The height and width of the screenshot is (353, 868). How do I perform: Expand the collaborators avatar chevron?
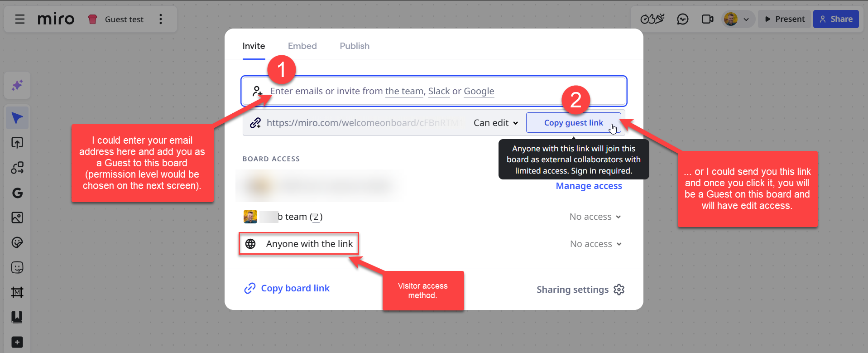[746, 19]
